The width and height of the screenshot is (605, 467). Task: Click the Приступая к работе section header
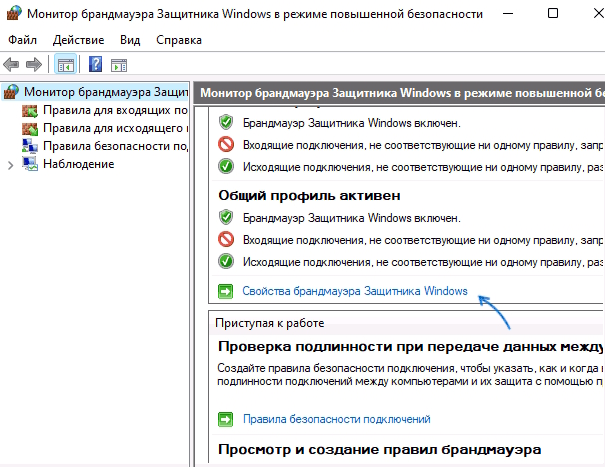click(269, 323)
